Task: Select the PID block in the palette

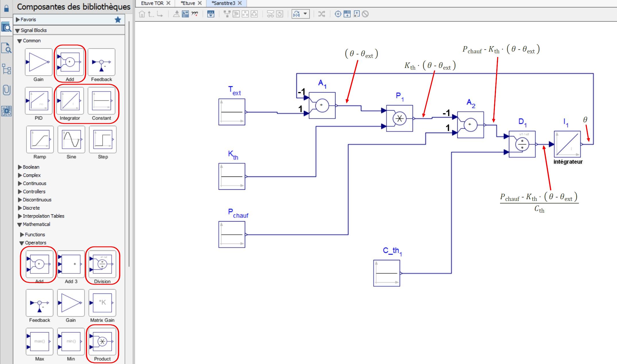Action: click(38, 101)
